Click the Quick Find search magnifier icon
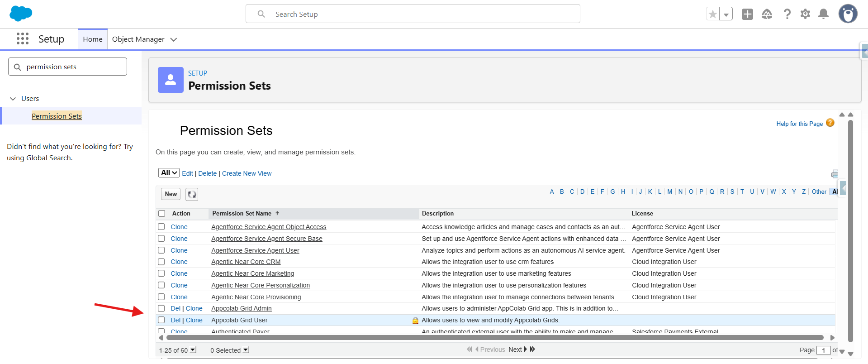The width and height of the screenshot is (868, 364). click(x=18, y=67)
